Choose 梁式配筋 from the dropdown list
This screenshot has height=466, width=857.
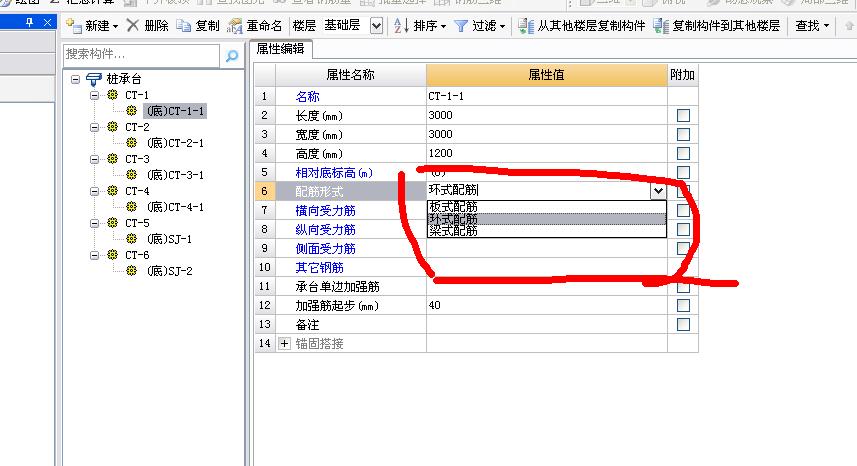tap(547, 231)
